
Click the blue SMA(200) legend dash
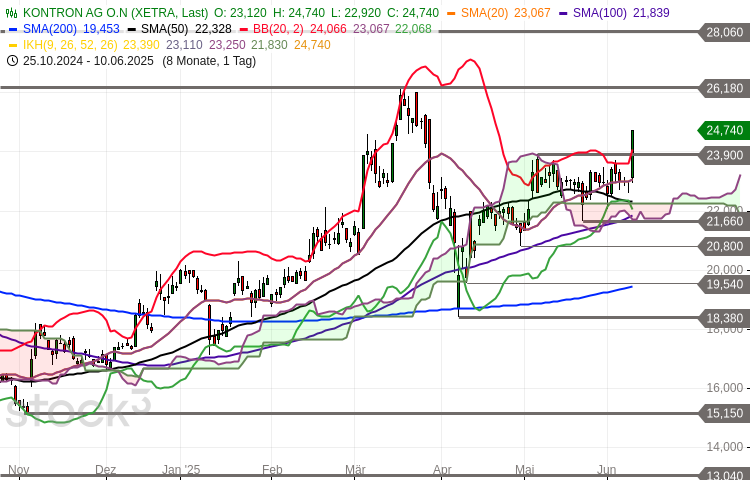13,29
